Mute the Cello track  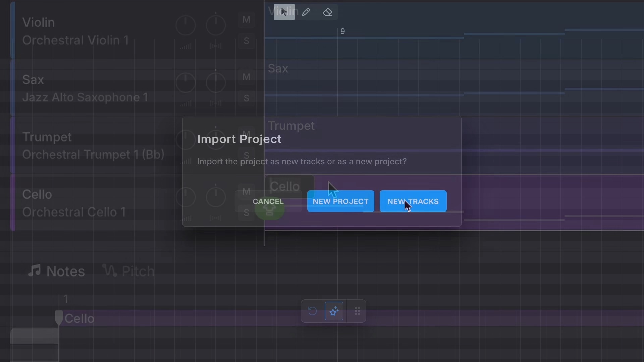pyautogui.click(x=246, y=192)
